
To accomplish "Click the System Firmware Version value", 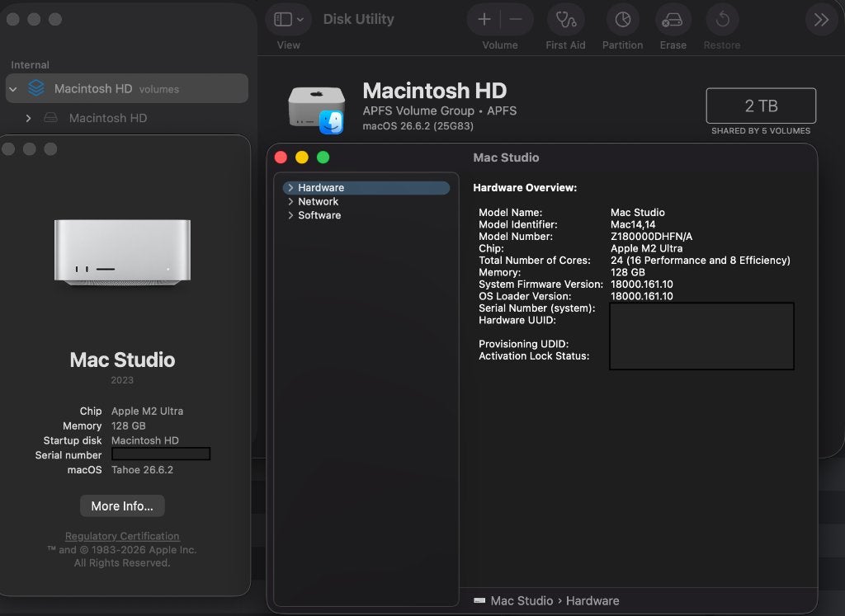I will tap(642, 284).
